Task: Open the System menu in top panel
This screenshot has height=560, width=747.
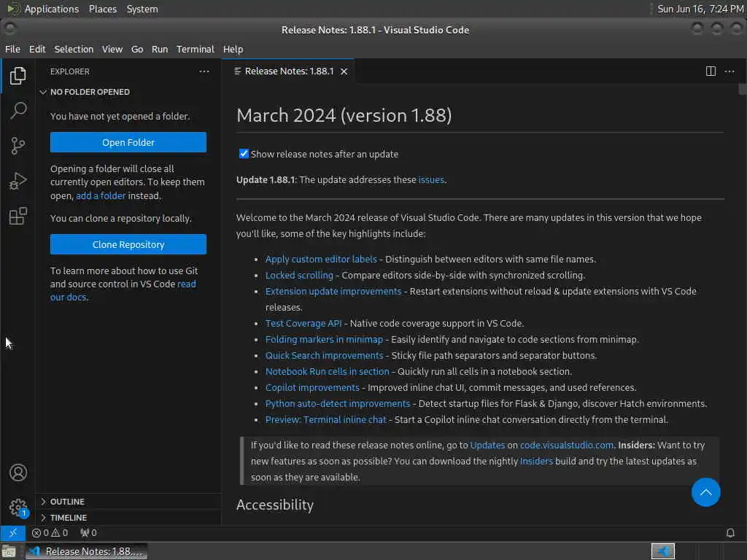Action: point(142,9)
